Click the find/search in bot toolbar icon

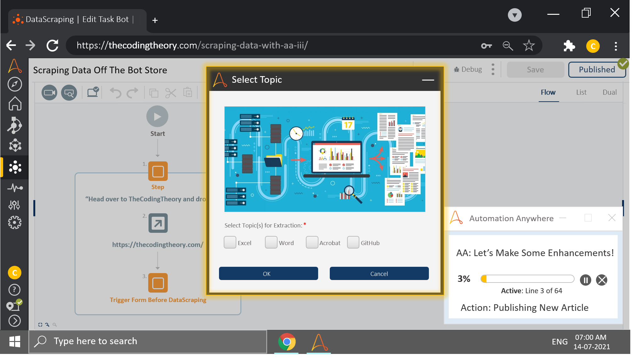pos(69,93)
